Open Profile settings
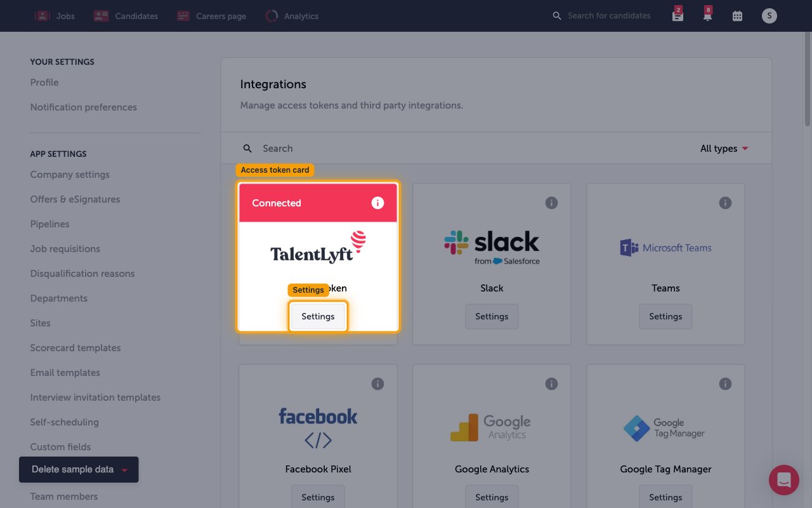The width and height of the screenshot is (812, 508). tap(44, 83)
